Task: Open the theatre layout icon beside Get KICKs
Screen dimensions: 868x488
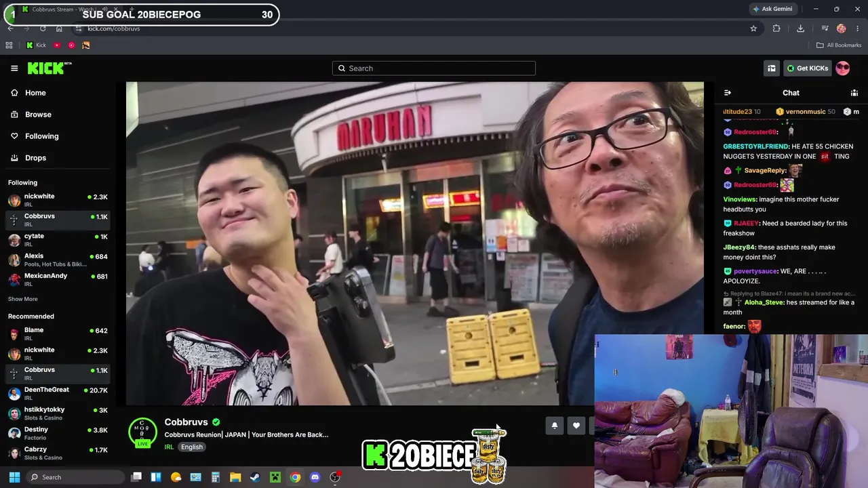Action: [772, 68]
